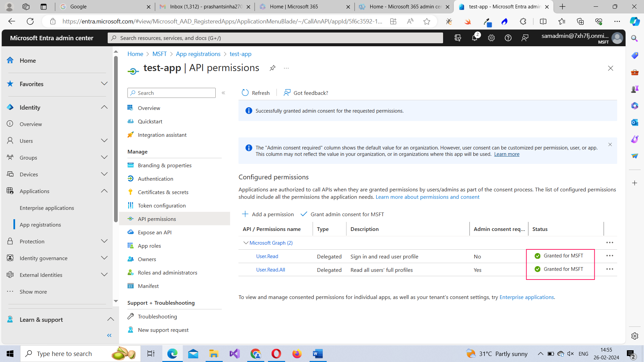
Task: Expand External Identities section
Action: point(104,275)
